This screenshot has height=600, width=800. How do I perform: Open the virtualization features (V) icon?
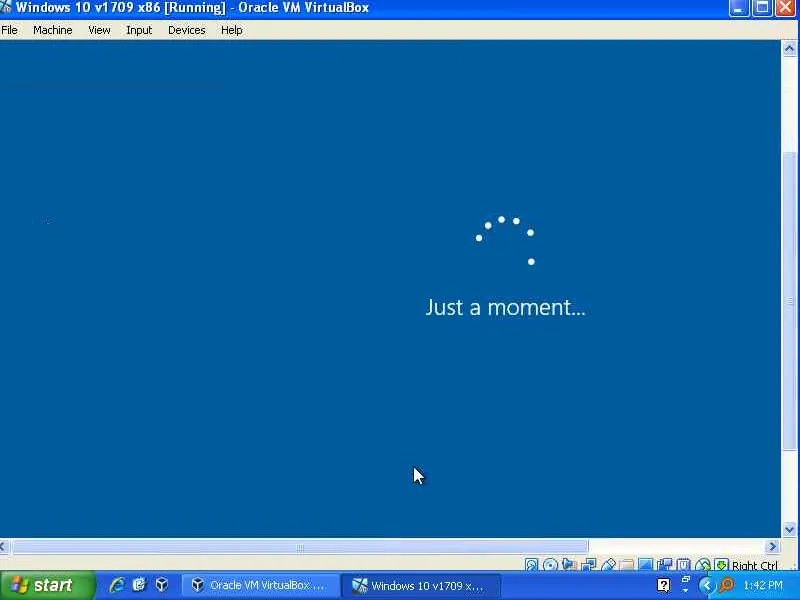click(684, 565)
